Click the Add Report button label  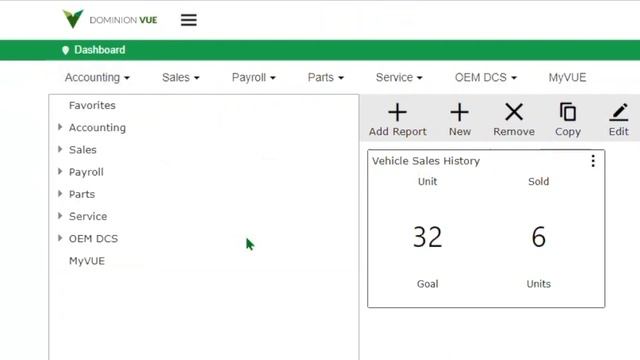[398, 132]
